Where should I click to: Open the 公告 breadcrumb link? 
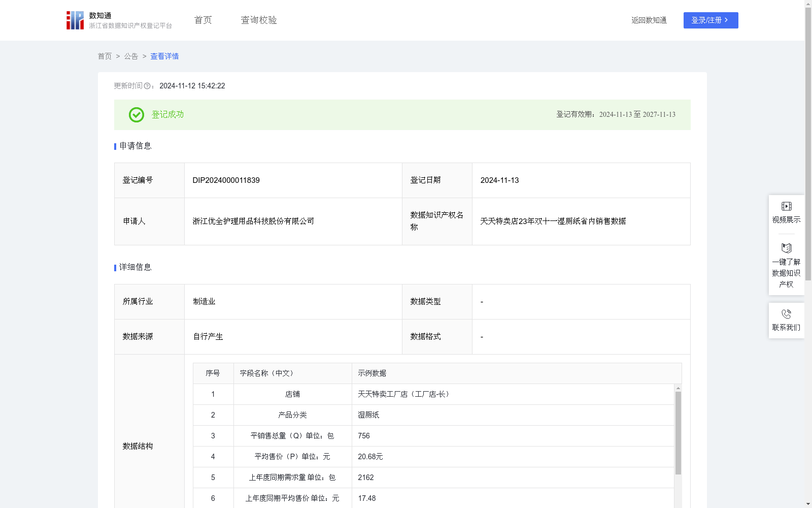(x=130, y=56)
